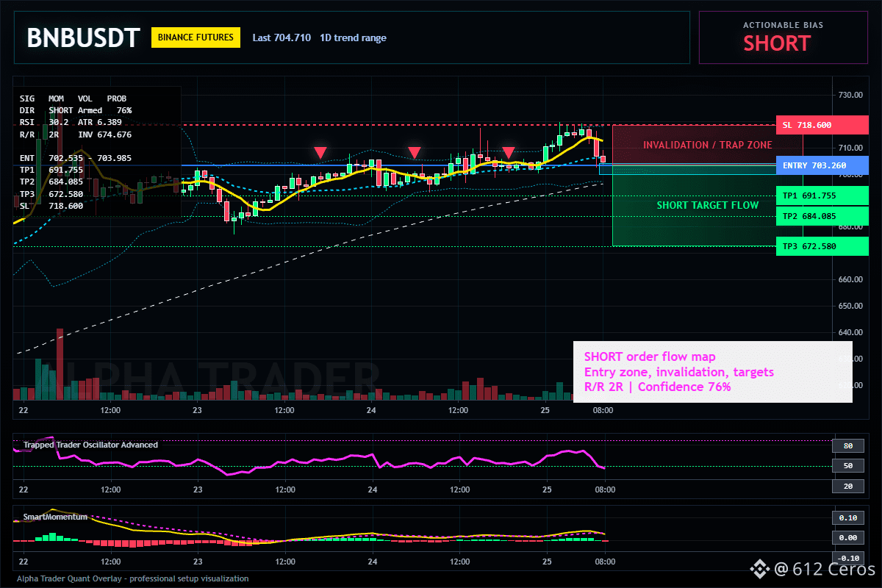Viewport: 882px width, 588px height.
Task: Click the oscillator 20 level label
Action: [847, 486]
